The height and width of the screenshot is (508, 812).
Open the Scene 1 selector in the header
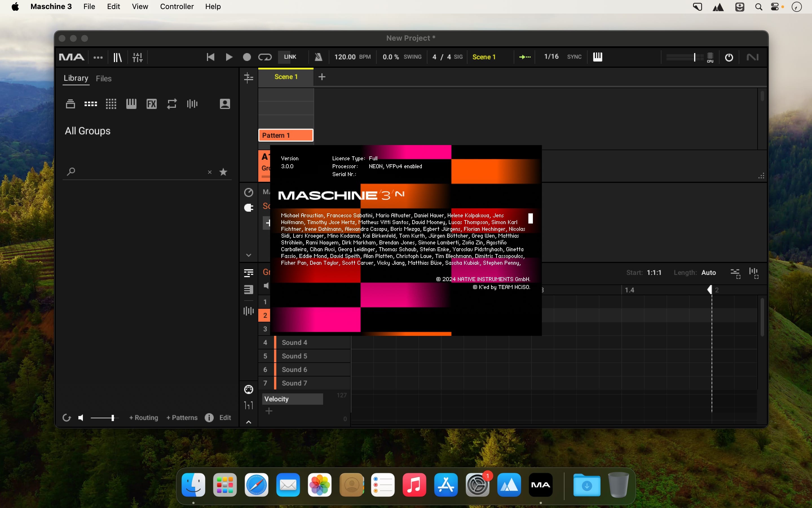click(484, 57)
